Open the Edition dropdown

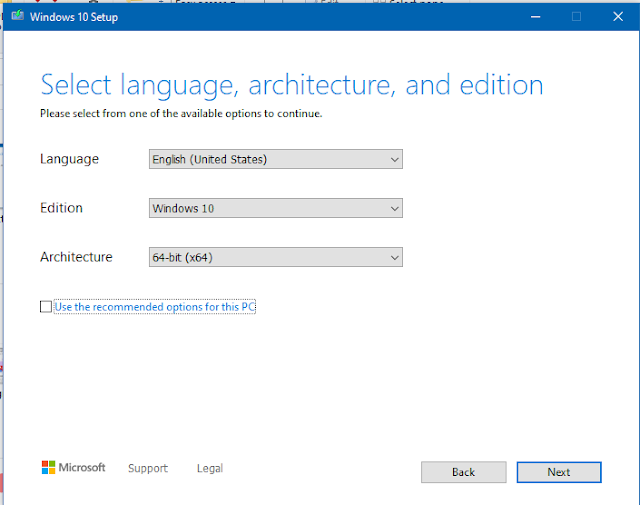pyautogui.click(x=276, y=208)
